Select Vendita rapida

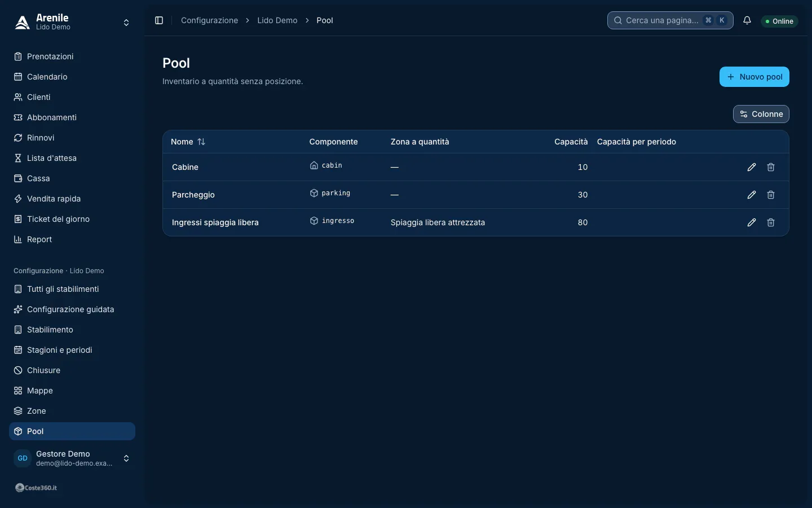coord(72,199)
